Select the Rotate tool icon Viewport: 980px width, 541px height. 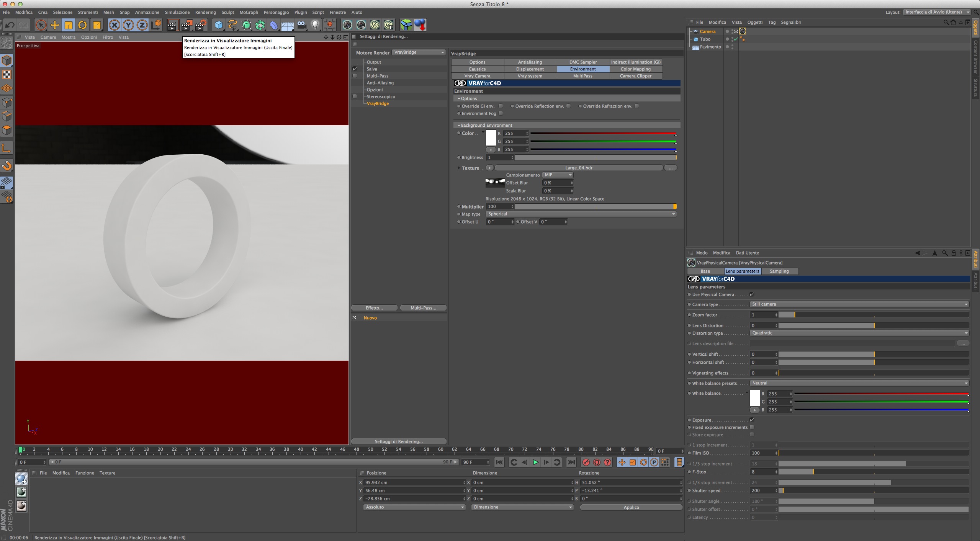(82, 25)
